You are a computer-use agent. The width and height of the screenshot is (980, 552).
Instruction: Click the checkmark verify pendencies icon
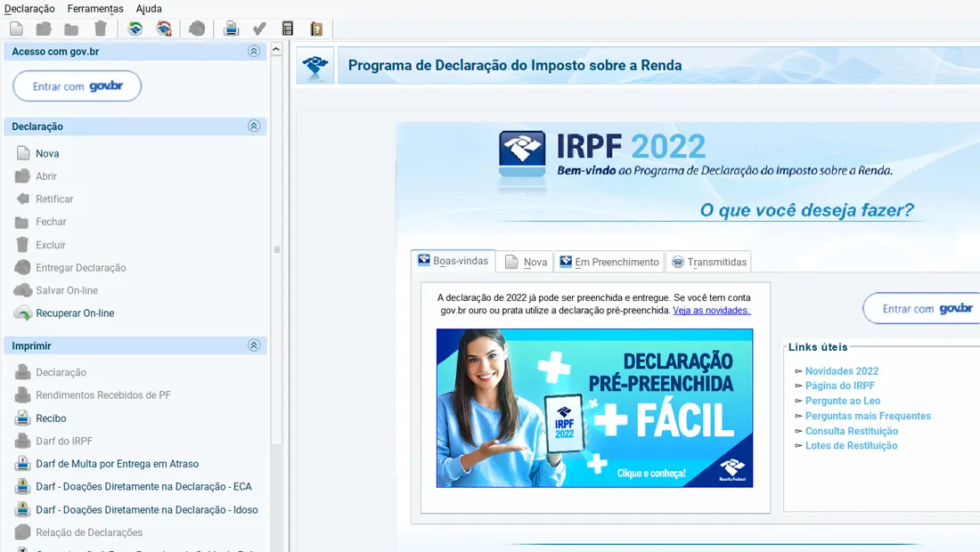coord(259,28)
